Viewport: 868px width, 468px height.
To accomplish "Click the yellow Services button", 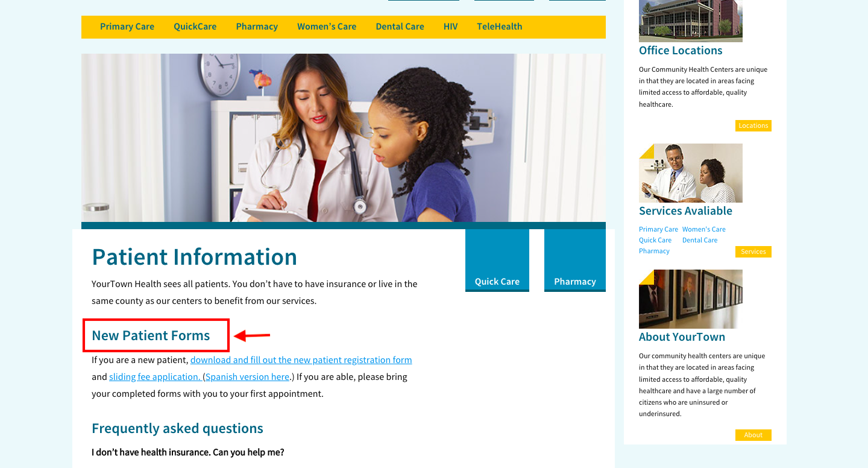I will pyautogui.click(x=753, y=251).
